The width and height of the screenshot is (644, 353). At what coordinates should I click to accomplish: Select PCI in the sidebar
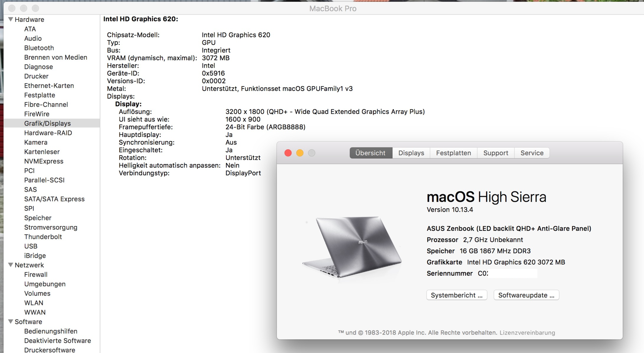tap(29, 171)
